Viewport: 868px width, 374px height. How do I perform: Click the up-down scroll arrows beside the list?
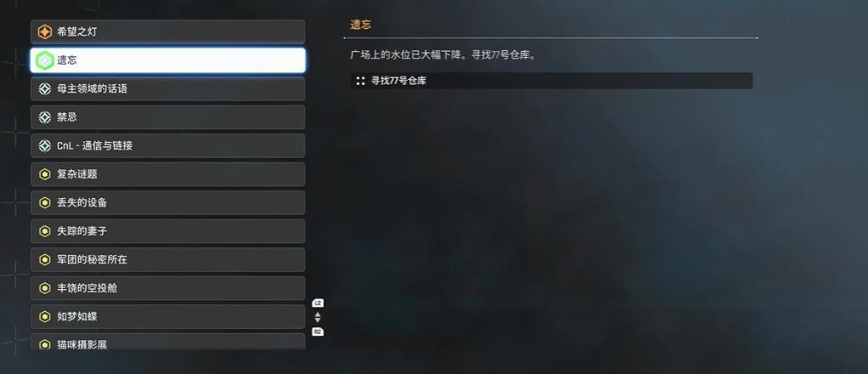(x=318, y=318)
